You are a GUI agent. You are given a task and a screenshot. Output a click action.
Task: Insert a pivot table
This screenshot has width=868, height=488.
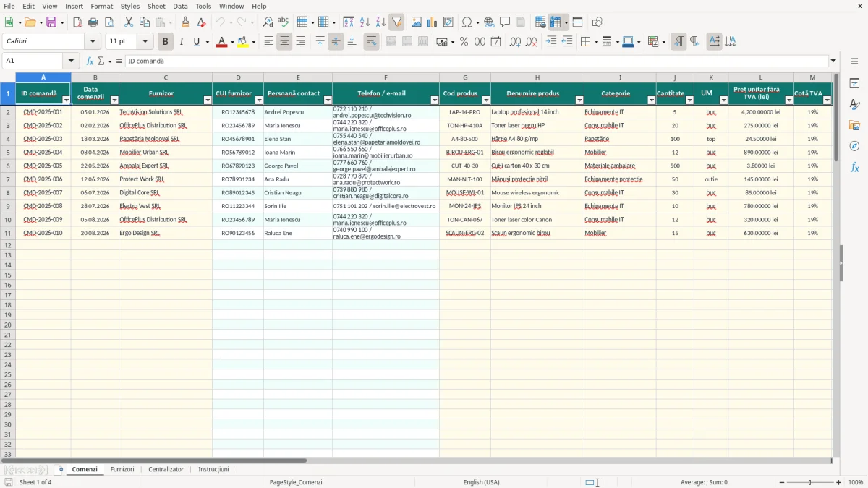coord(448,22)
